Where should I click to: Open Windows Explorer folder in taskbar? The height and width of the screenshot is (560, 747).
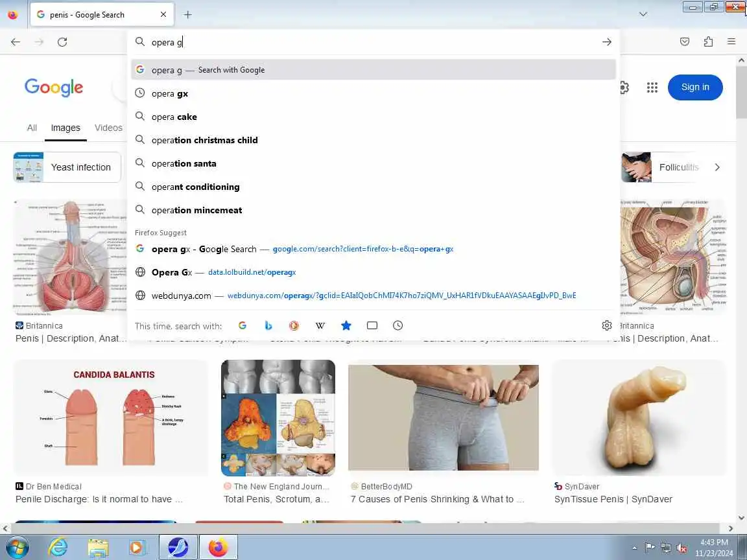(x=98, y=547)
